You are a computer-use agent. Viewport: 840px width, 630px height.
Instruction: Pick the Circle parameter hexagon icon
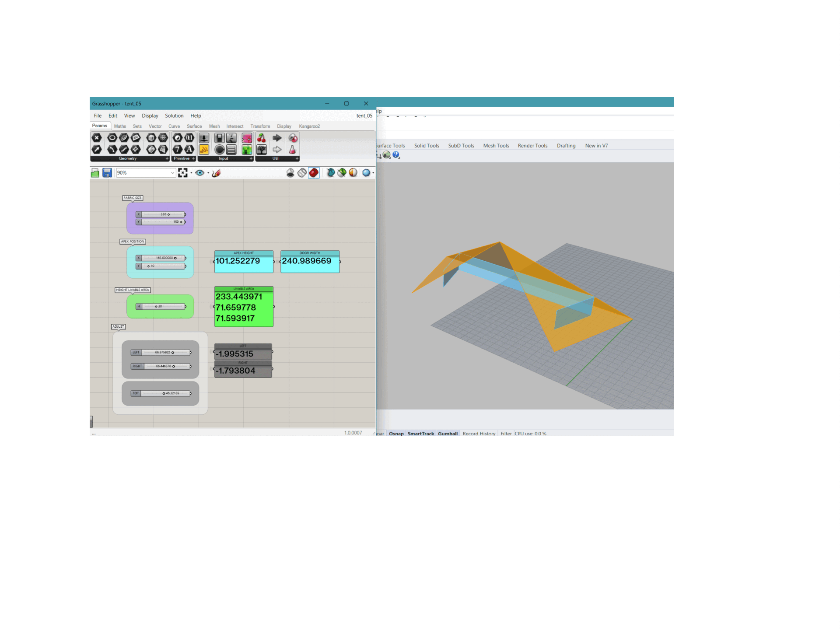coord(112,138)
